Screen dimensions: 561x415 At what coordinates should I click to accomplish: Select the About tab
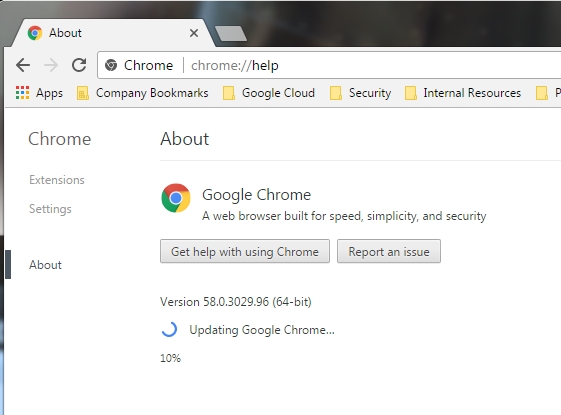[x=114, y=33]
